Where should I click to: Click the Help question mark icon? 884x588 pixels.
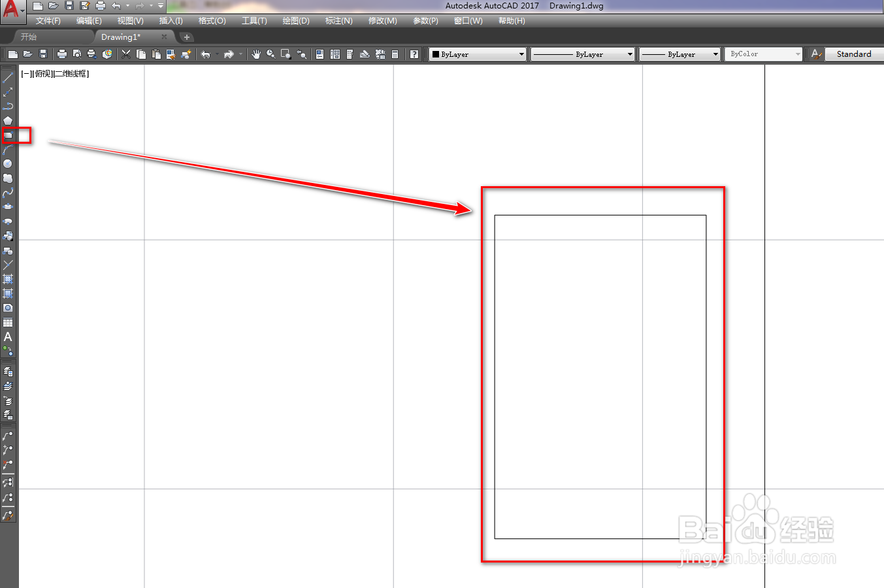pyautogui.click(x=414, y=54)
